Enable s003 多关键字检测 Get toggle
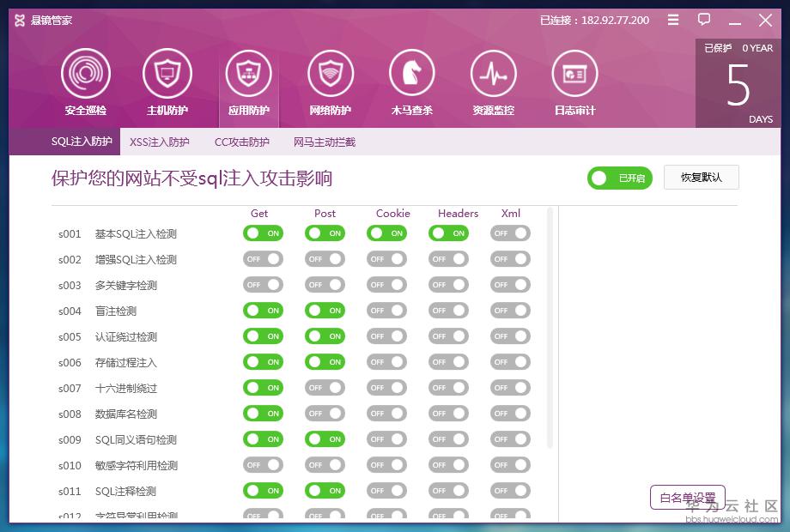The width and height of the screenshot is (790, 532). [263, 284]
